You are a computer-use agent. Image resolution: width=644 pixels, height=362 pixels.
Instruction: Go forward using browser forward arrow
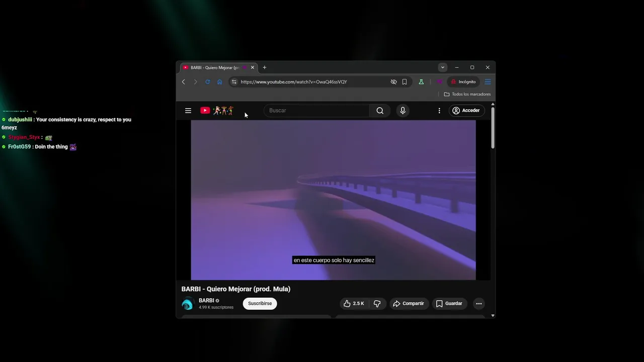coord(196,82)
